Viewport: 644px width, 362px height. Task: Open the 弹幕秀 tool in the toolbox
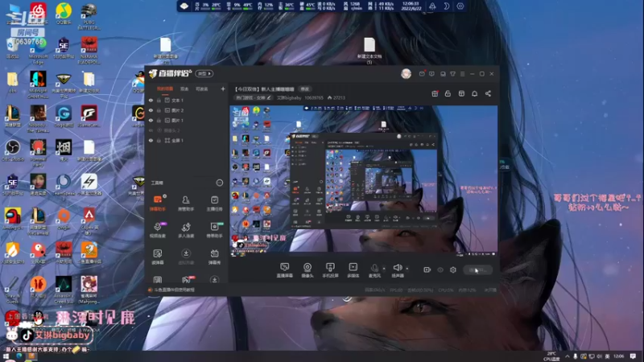click(214, 257)
